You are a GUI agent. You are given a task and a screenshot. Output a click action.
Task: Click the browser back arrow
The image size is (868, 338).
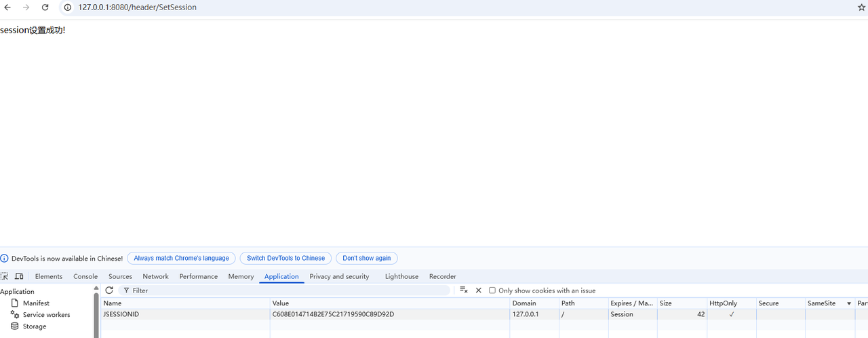pos(7,7)
